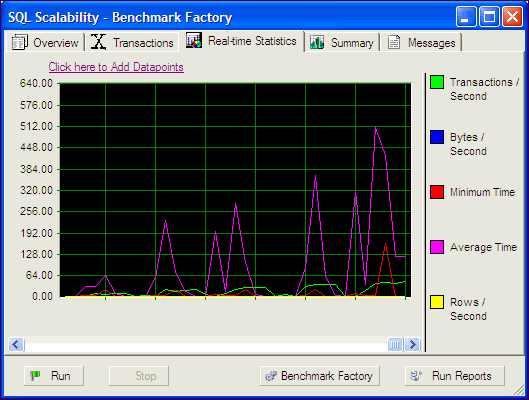529x400 pixels.
Task: Click the report icon on Run Reports
Action: [x=416, y=376]
